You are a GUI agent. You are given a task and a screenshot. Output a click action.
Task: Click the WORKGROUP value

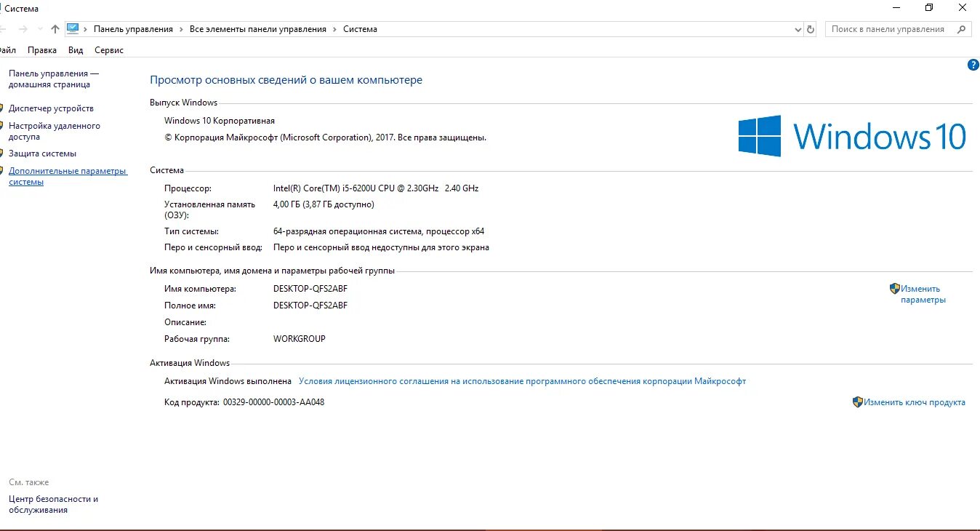click(300, 339)
